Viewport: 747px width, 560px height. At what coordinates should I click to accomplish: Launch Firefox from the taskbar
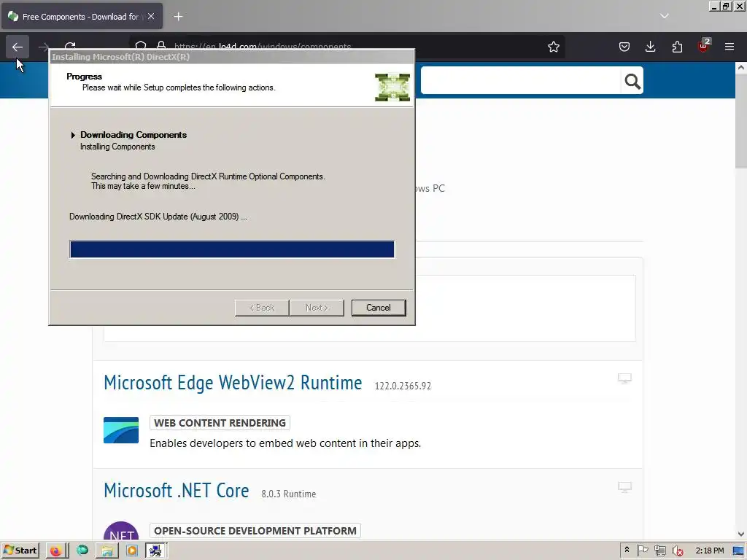[x=55, y=551]
